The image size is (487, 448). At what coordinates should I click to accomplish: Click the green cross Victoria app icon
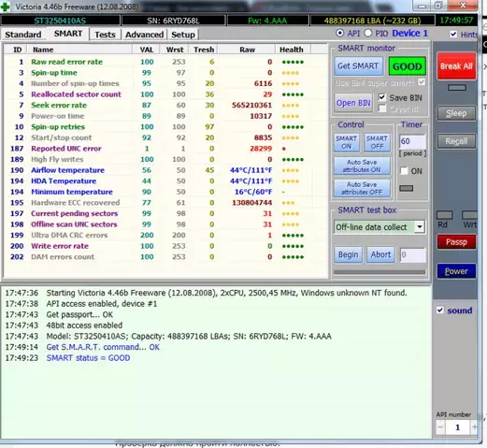coord(5,7)
